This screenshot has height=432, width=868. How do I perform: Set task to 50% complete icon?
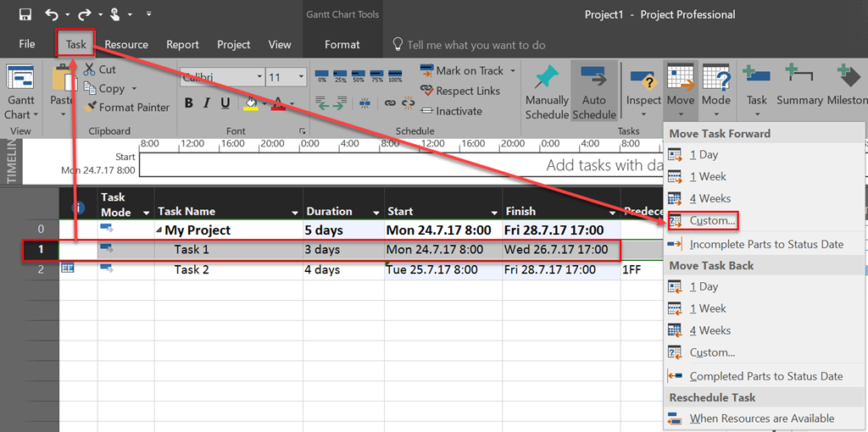point(359,75)
